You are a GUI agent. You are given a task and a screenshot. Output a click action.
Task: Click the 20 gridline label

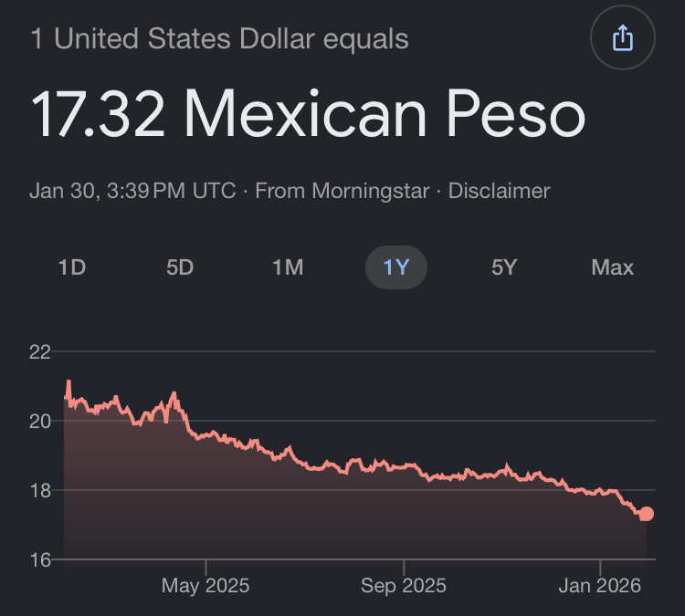click(40, 421)
